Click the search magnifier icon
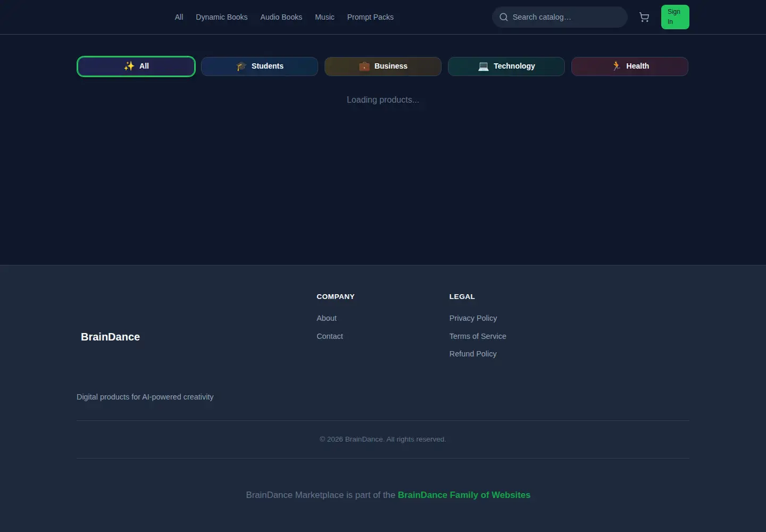Screen dimensions: 766x532 point(503,17)
